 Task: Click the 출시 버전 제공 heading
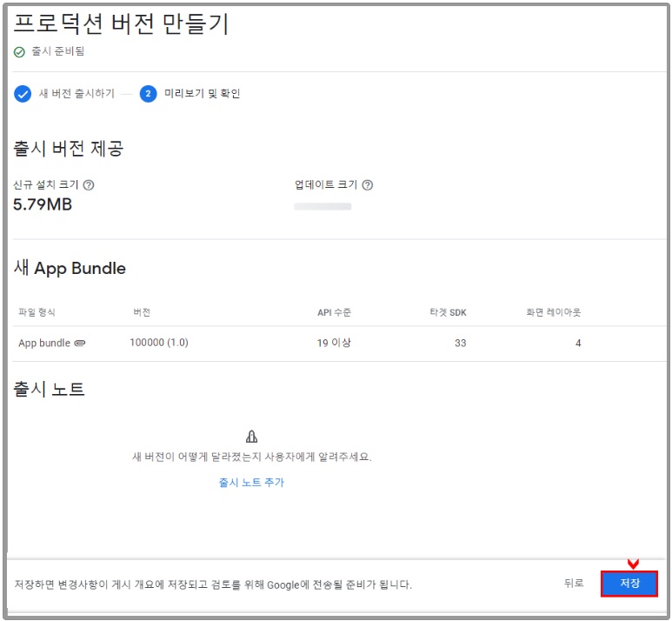pos(69,149)
